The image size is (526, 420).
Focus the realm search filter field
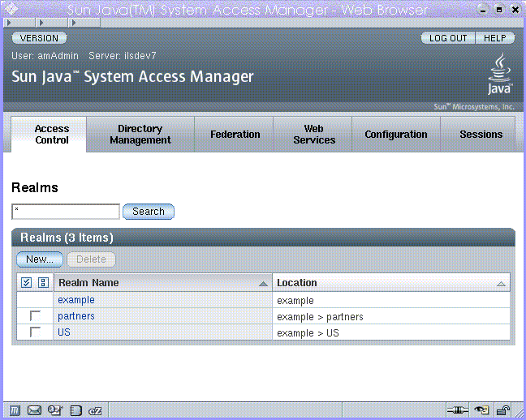66,212
